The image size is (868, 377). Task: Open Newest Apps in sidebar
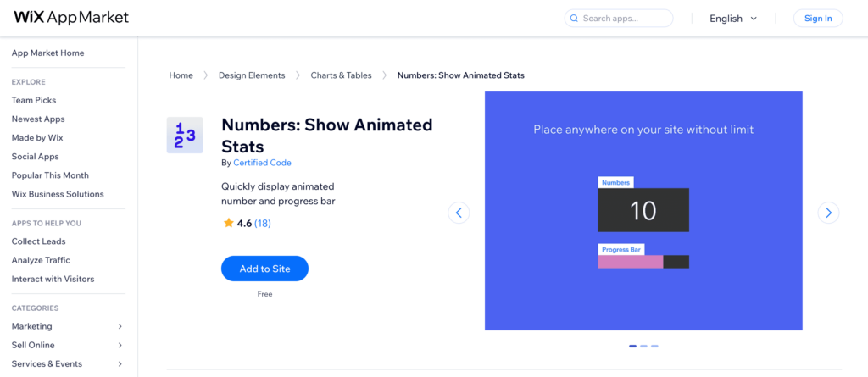(38, 119)
